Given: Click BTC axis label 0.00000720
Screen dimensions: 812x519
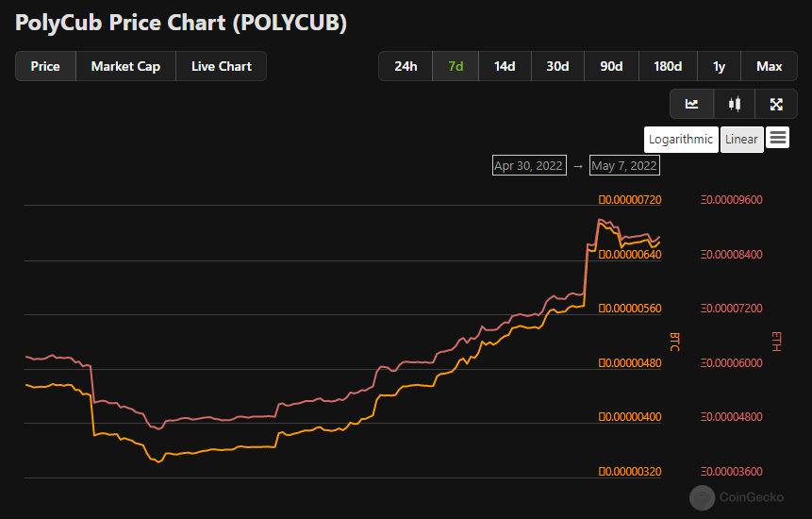Looking at the screenshot, I should coord(630,200).
